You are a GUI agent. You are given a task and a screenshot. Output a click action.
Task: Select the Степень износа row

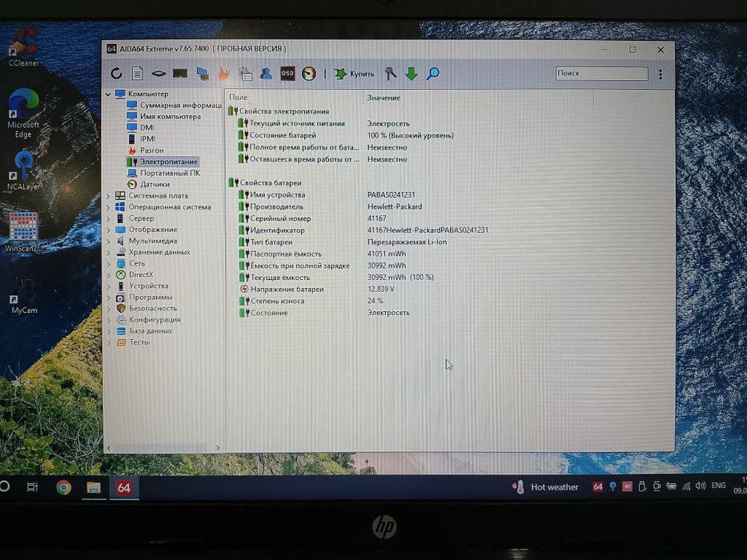pyautogui.click(x=311, y=301)
